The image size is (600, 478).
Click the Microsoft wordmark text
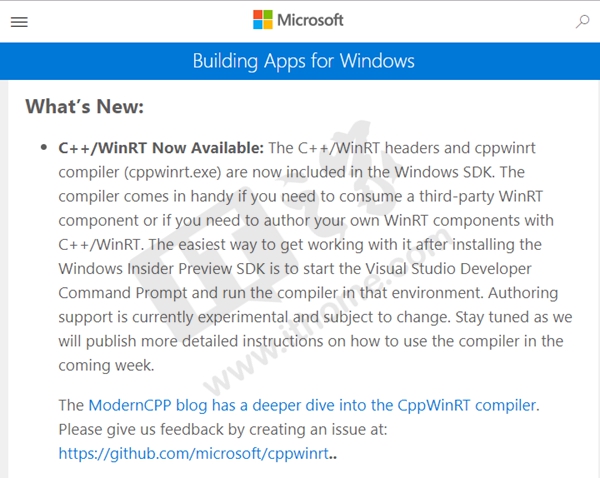[310, 20]
